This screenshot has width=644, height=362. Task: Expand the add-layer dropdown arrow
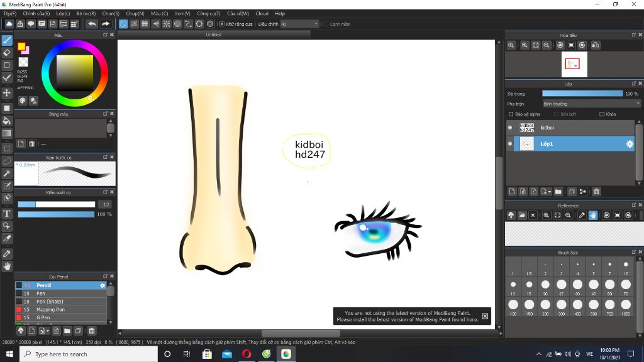(550, 192)
